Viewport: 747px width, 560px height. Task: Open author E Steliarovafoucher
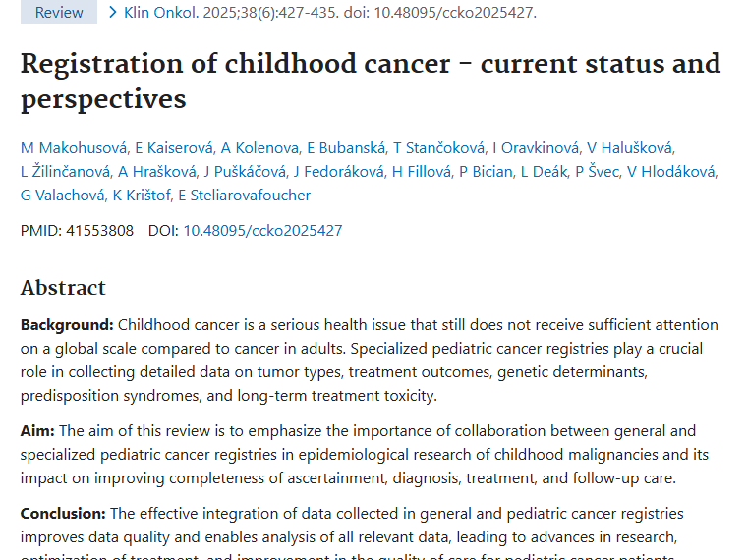pos(243,196)
